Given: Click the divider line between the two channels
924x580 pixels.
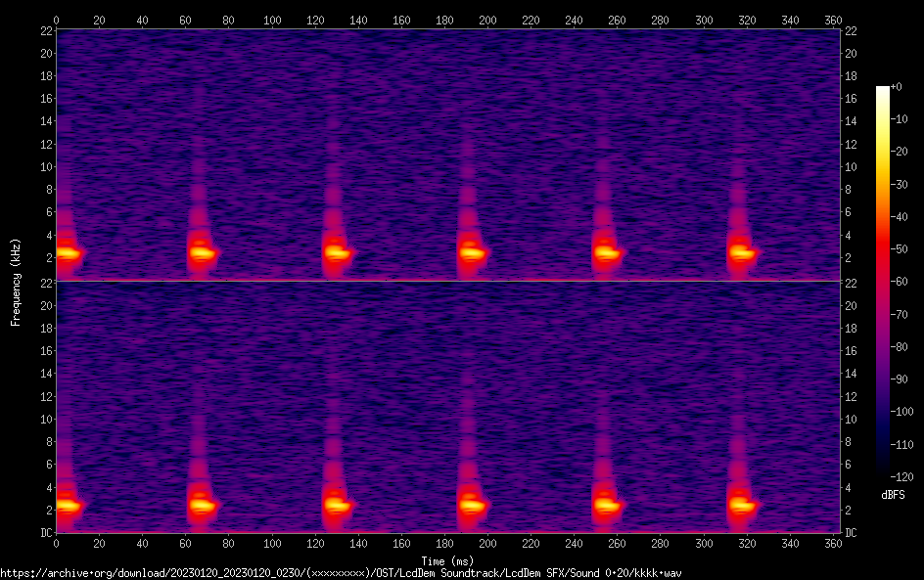Looking at the screenshot, I should coord(449,282).
